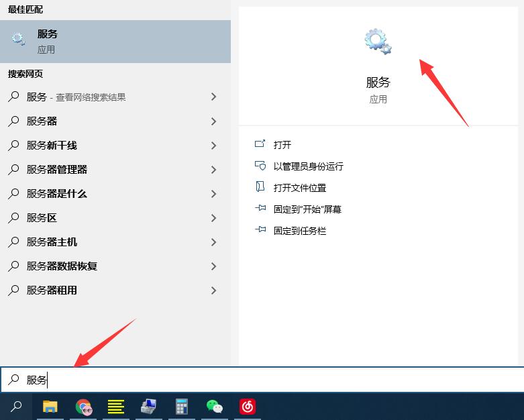Viewport: 524px width, 420px height.
Task: Focus the search box containing 服务
Action: click(x=262, y=380)
